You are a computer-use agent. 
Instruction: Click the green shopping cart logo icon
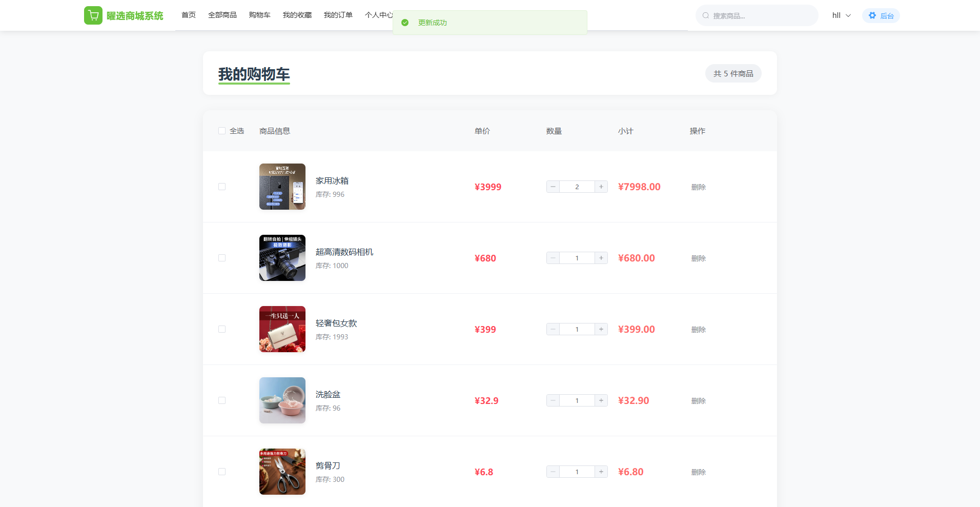(x=93, y=15)
